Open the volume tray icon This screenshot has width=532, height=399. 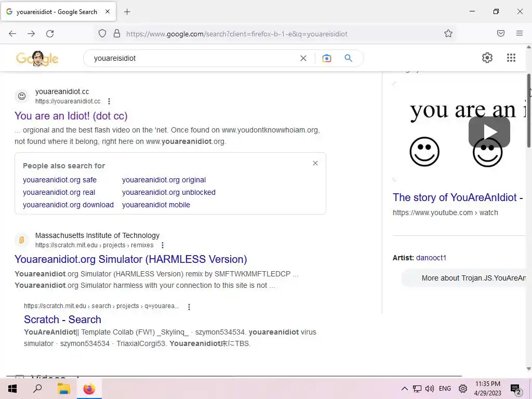pos(430,389)
